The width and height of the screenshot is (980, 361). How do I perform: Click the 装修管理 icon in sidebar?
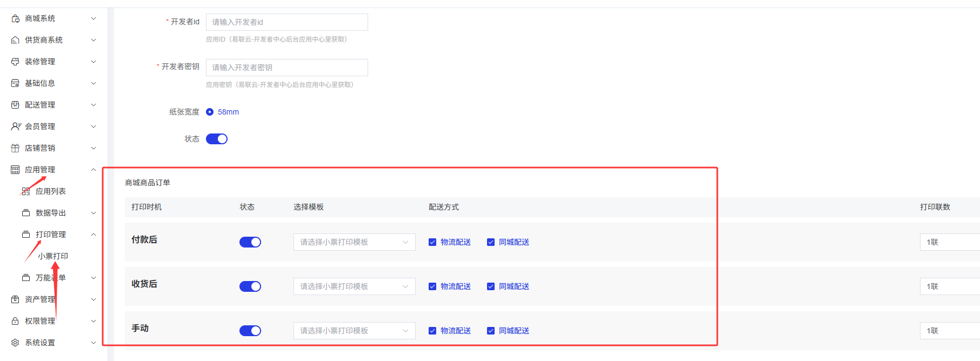(15, 62)
